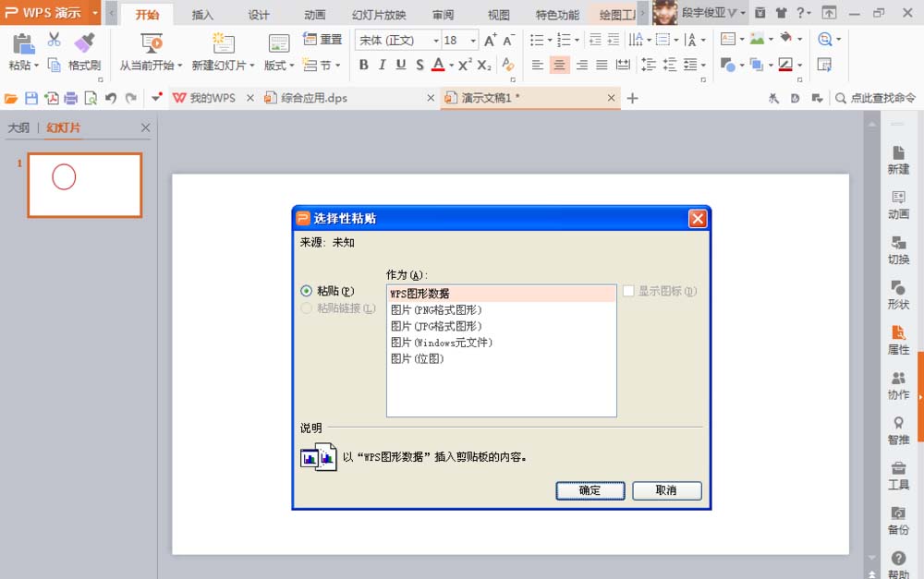Image resolution: width=924 pixels, height=579 pixels.
Task: Open the 幻灯片放映 ribbon tab
Action: click(379, 15)
